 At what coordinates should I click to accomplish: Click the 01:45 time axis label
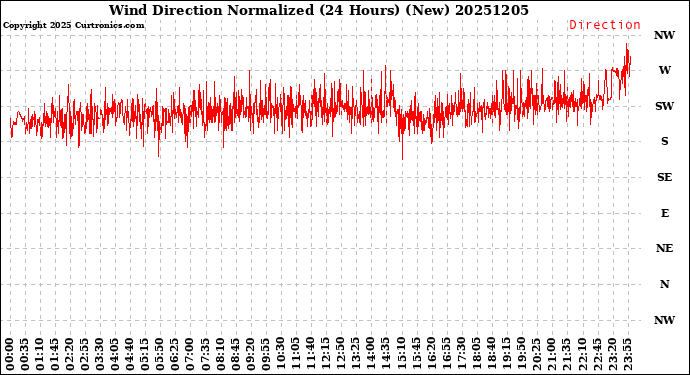(x=55, y=355)
